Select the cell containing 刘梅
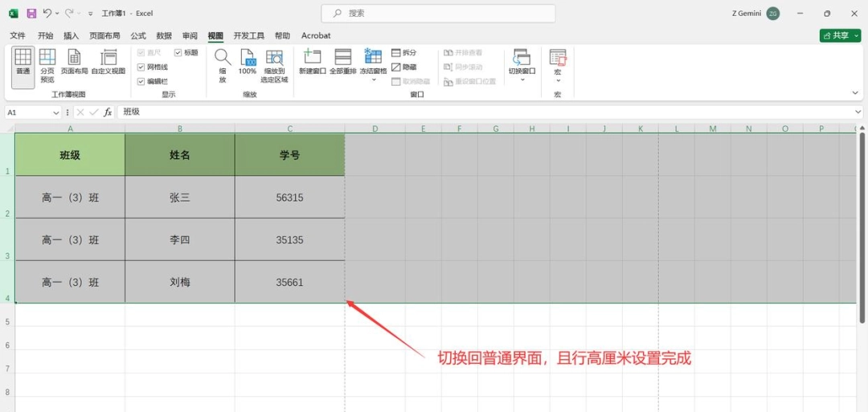The height and width of the screenshot is (412, 868). (180, 282)
